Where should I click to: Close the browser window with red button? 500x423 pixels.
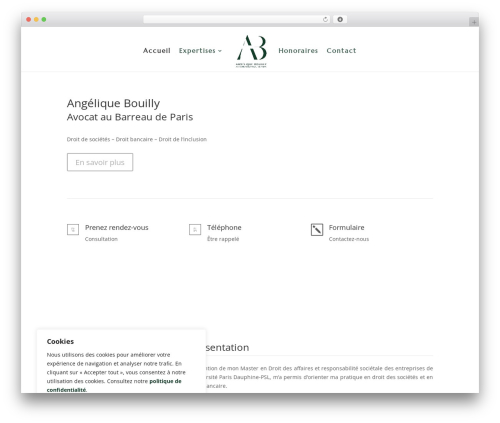tap(29, 19)
